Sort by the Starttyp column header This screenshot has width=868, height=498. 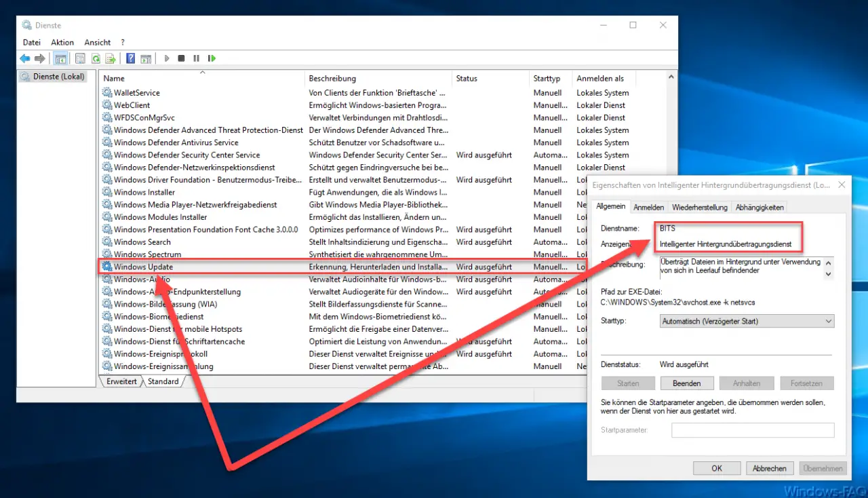pos(551,79)
